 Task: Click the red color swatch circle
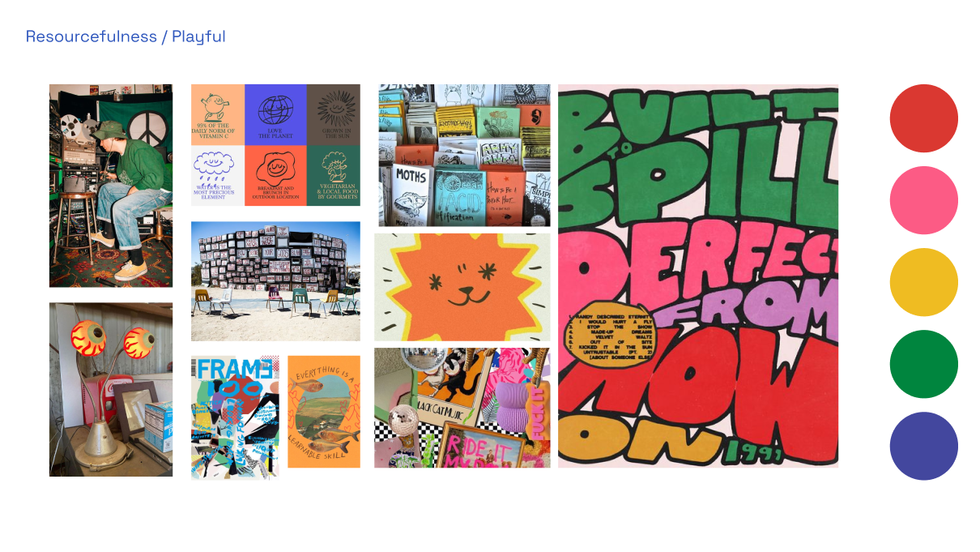pos(924,118)
